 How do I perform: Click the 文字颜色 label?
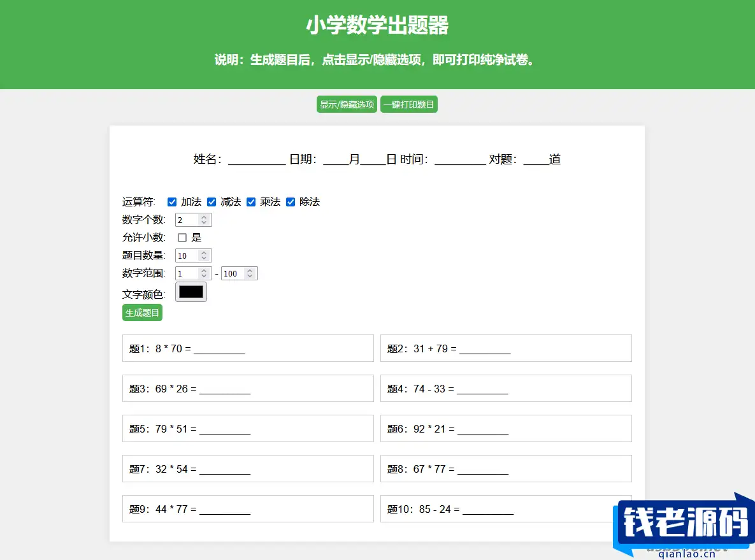pos(143,294)
